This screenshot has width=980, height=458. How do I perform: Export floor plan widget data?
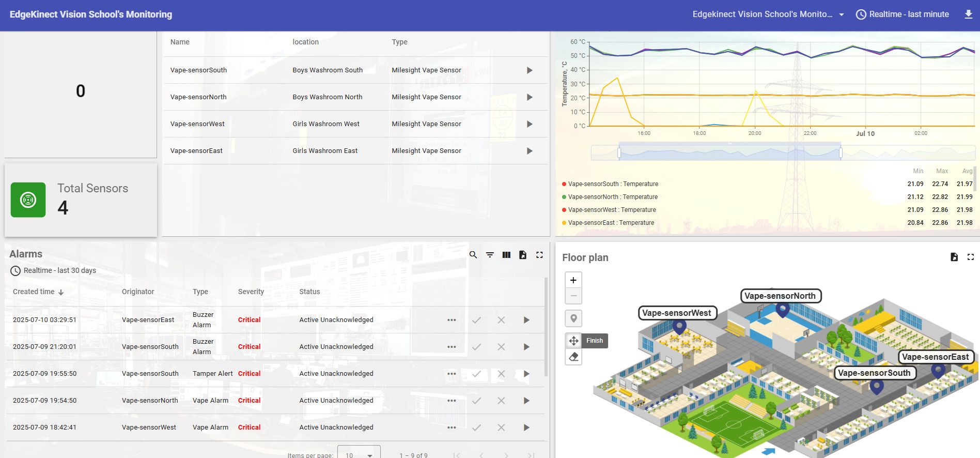[954, 257]
